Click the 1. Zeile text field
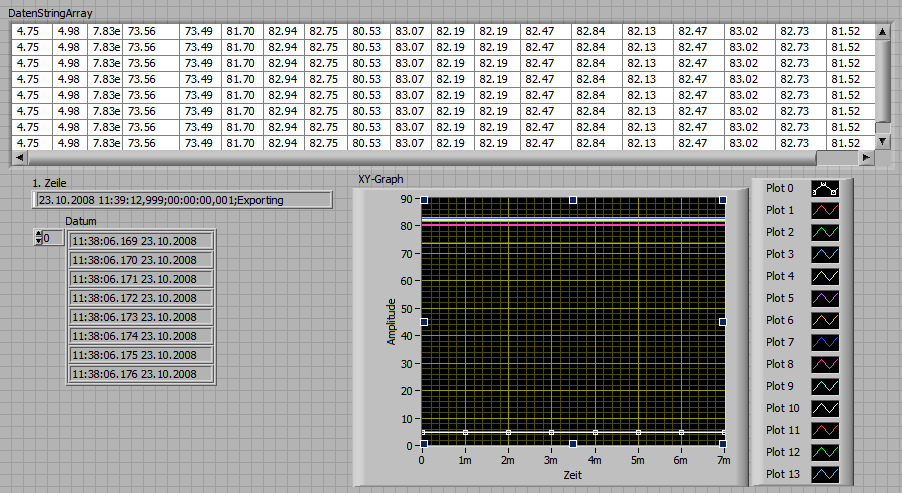902x493 pixels. [180, 200]
